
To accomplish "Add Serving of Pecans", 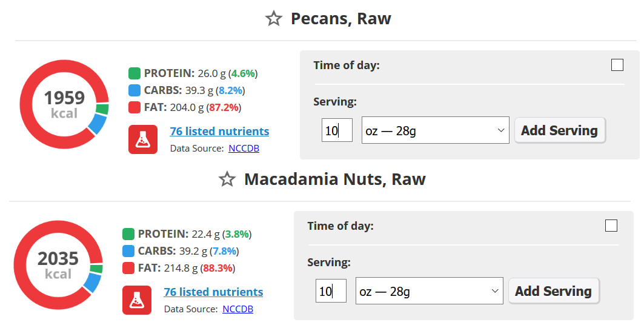I will point(559,130).
